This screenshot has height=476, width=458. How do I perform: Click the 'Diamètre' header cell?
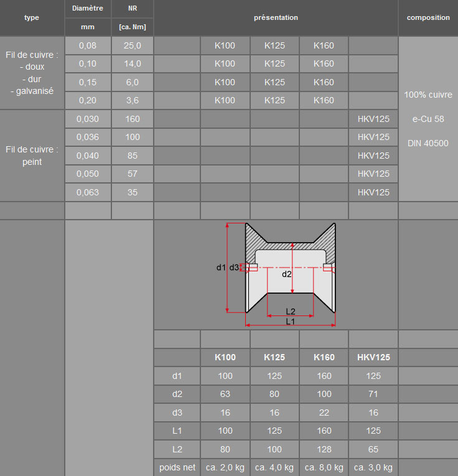[x=88, y=9]
